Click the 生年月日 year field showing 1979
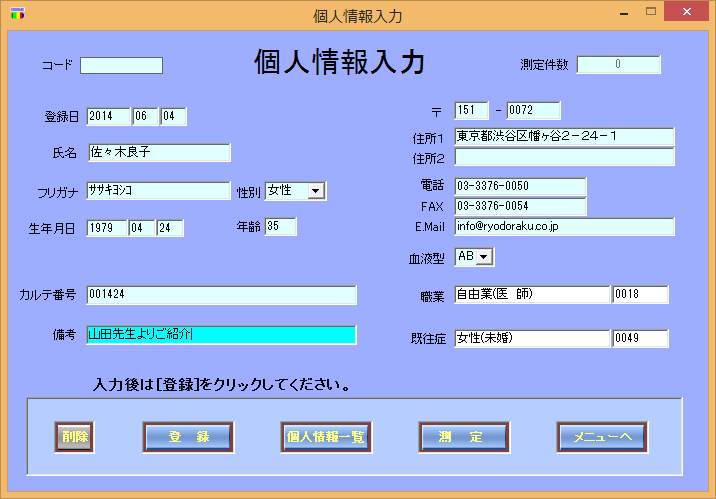This screenshot has width=716, height=499. click(x=106, y=228)
